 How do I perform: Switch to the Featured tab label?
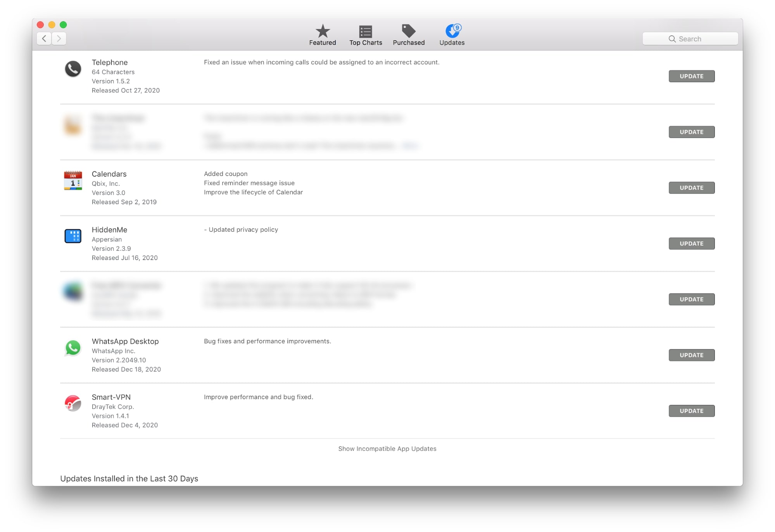point(323,43)
